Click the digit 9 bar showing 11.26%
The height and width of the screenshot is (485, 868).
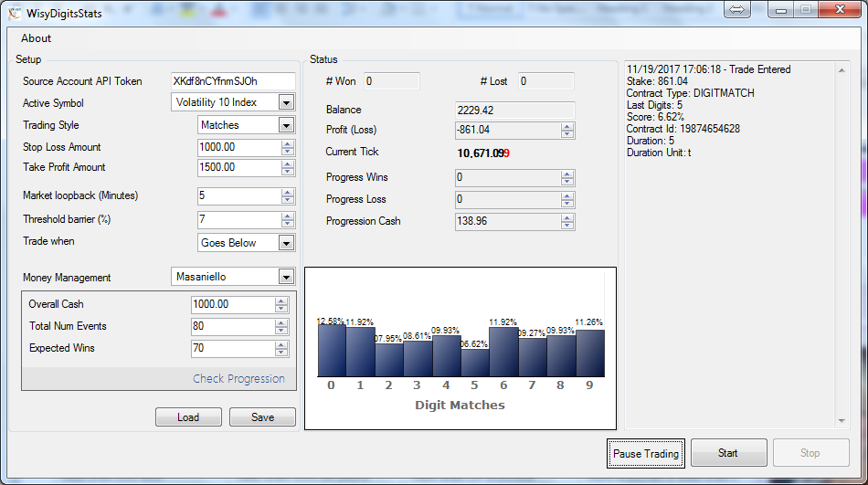pyautogui.click(x=590, y=353)
